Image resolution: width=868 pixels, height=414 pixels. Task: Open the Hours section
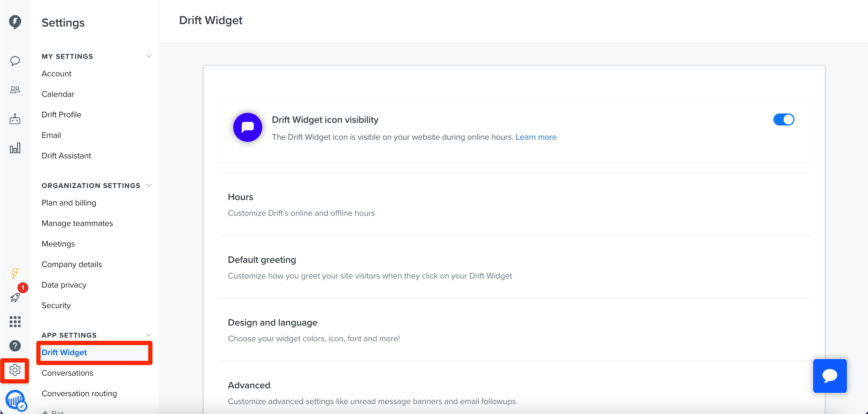click(x=514, y=205)
